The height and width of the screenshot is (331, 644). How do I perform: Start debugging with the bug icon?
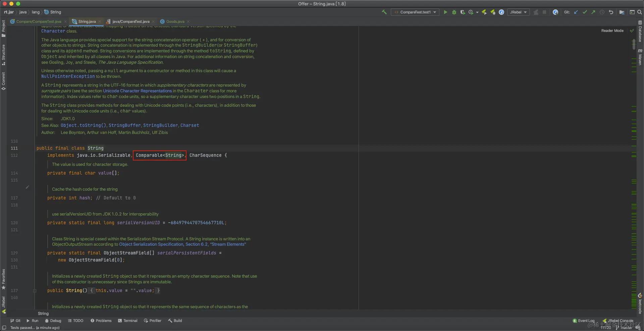pos(454,12)
